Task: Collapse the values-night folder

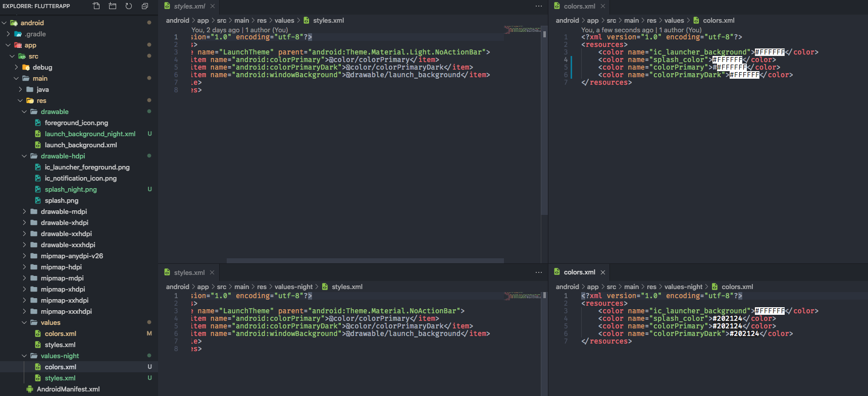Action: pos(24,356)
